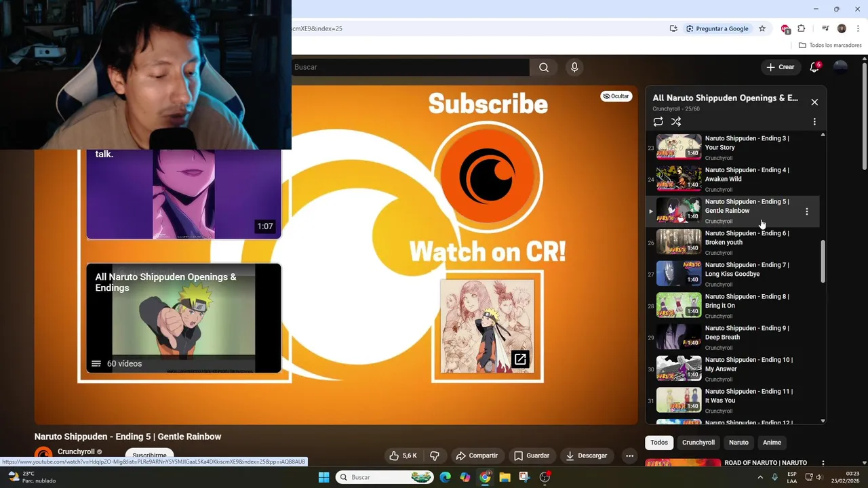This screenshot has width=868, height=488.
Task: Click the page vertical scrollbar thumb
Action: click(865, 117)
